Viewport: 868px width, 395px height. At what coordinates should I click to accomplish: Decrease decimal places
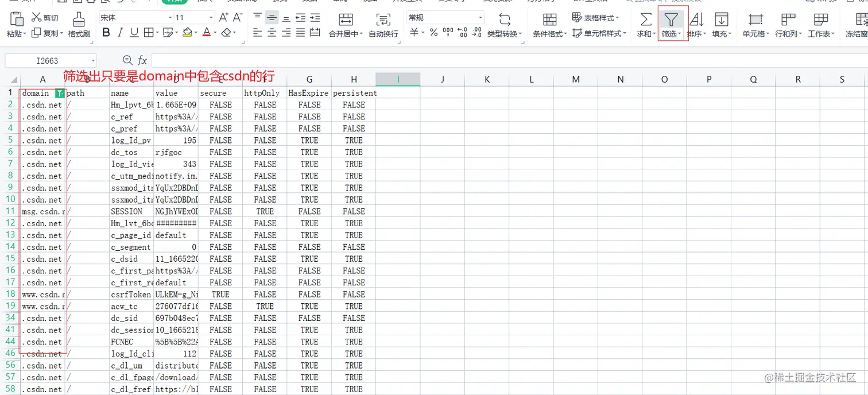tap(476, 33)
